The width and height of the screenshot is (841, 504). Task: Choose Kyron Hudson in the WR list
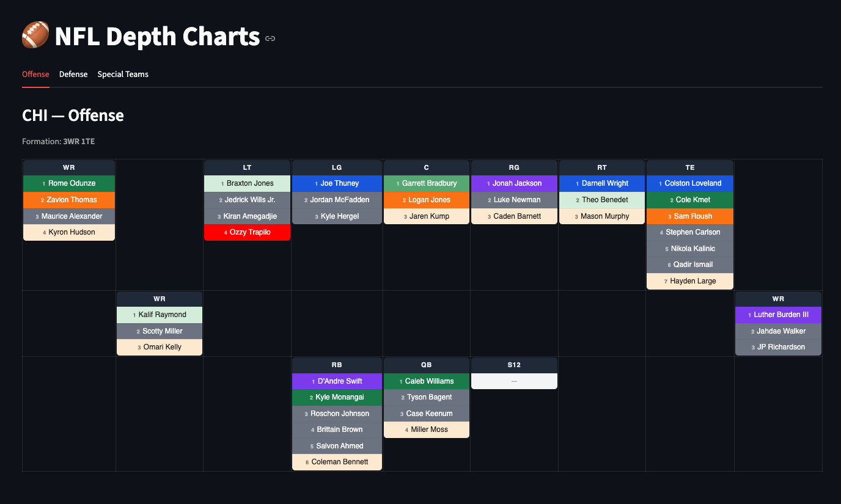(69, 232)
